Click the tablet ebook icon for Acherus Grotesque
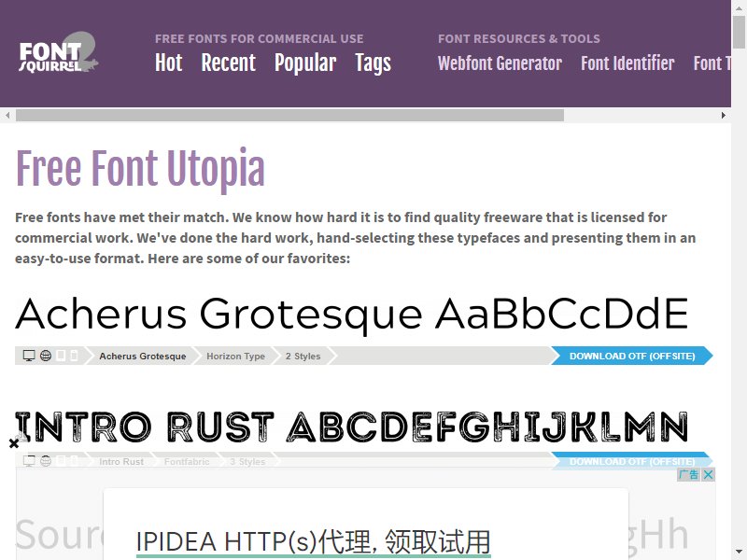747x560 pixels. pyautogui.click(x=61, y=356)
